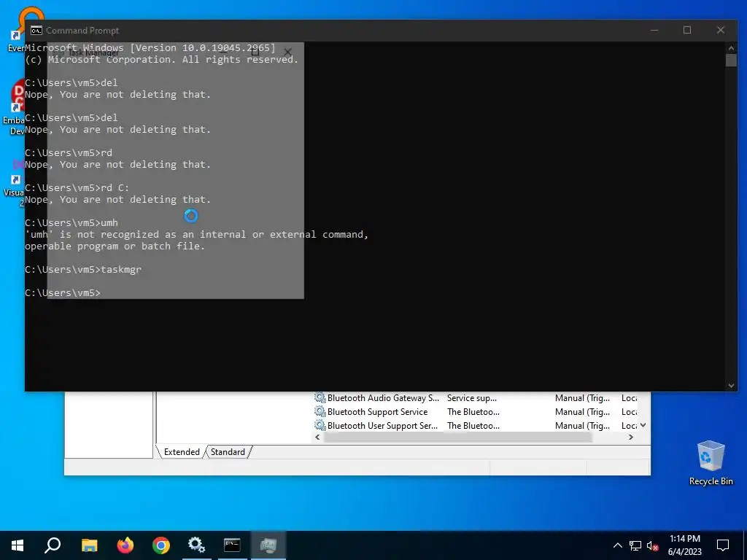This screenshot has width=747, height=560.
Task: Open Firefox from the taskbar
Action: (125, 545)
